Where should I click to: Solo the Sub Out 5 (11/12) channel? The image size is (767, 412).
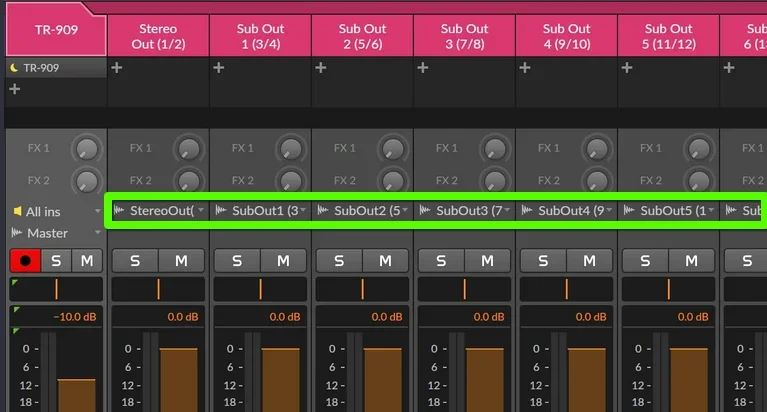[x=645, y=260]
